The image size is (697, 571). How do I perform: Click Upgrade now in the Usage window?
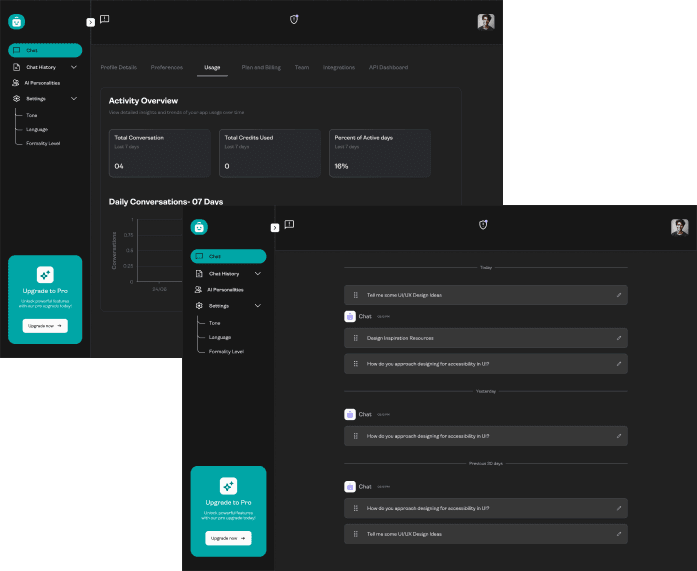(x=45, y=326)
